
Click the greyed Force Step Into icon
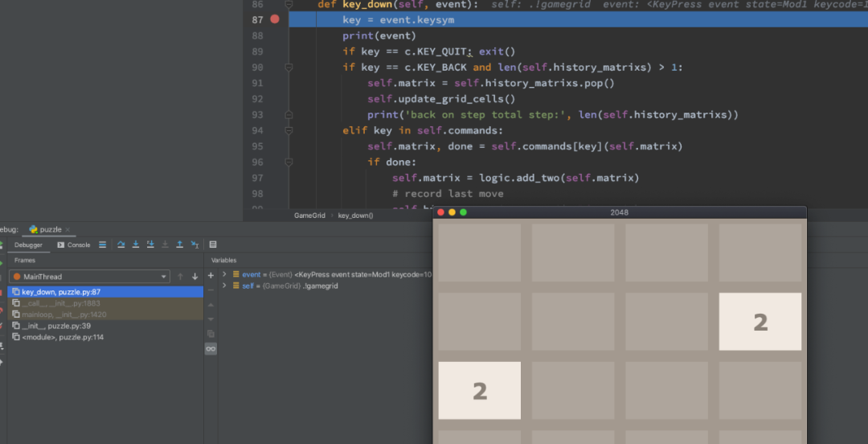(165, 245)
